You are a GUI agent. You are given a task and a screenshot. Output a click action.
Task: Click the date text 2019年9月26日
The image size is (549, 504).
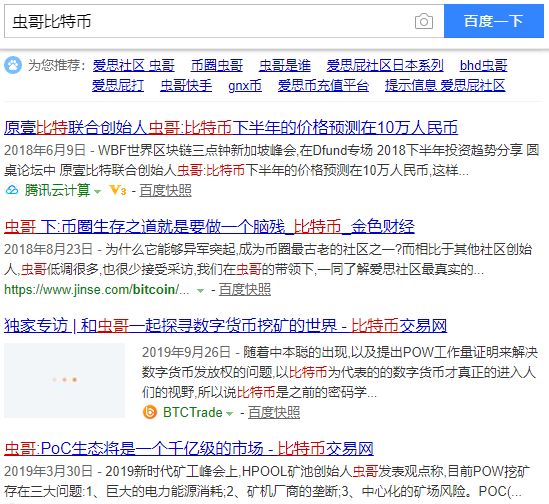click(x=186, y=352)
